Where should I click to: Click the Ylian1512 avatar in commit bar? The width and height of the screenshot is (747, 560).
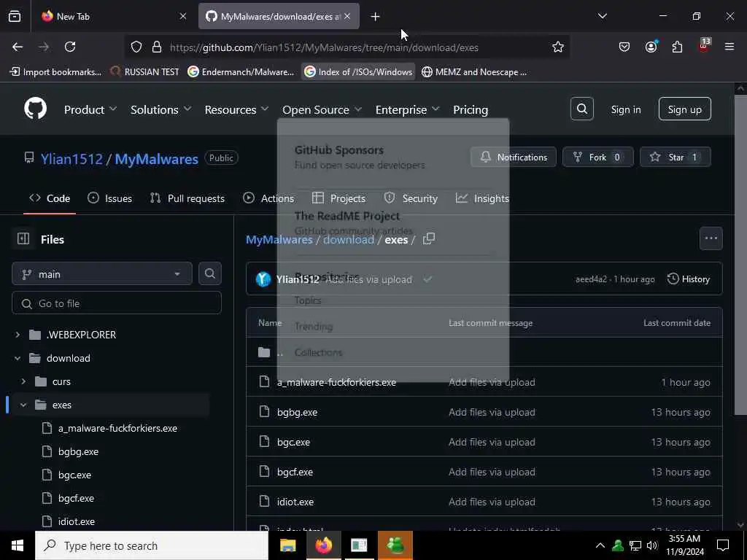[x=263, y=279]
